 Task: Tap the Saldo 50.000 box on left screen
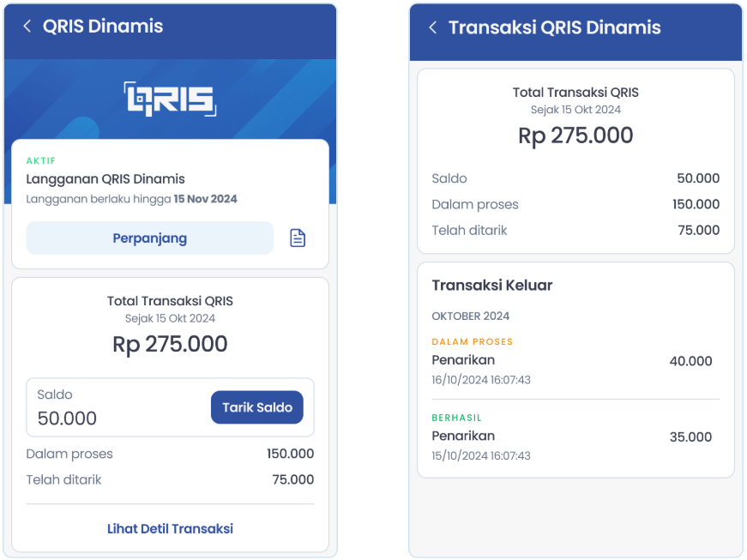(x=170, y=407)
